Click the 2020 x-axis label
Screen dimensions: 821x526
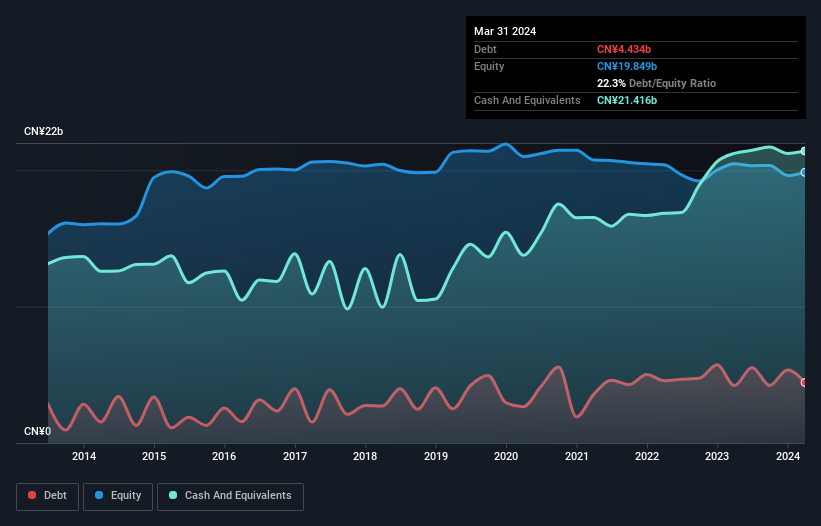click(506, 456)
